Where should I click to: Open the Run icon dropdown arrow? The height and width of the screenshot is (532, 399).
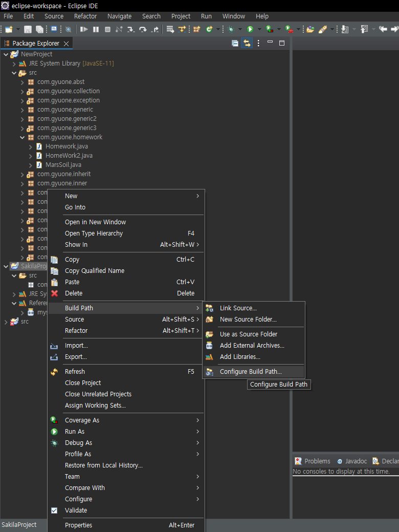[259, 30]
